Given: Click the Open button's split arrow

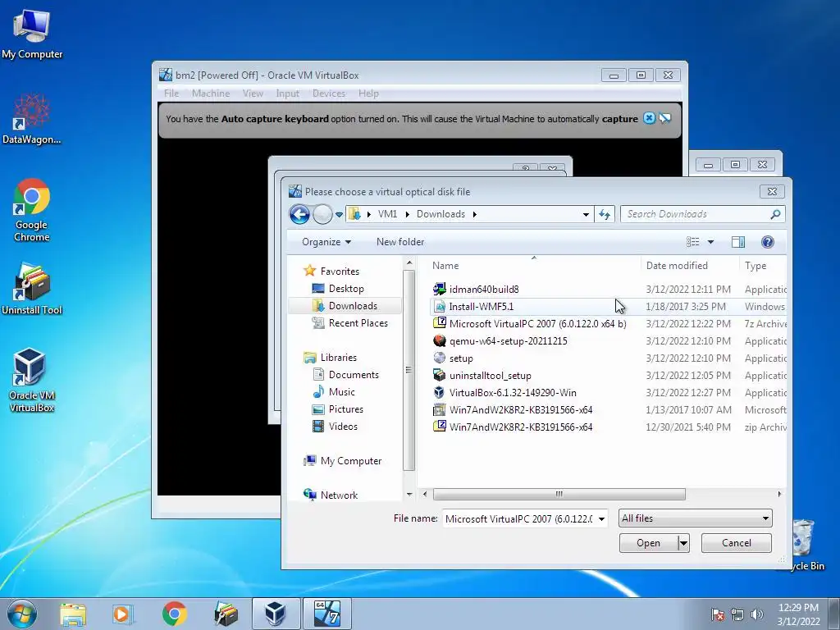Looking at the screenshot, I should click(x=683, y=543).
